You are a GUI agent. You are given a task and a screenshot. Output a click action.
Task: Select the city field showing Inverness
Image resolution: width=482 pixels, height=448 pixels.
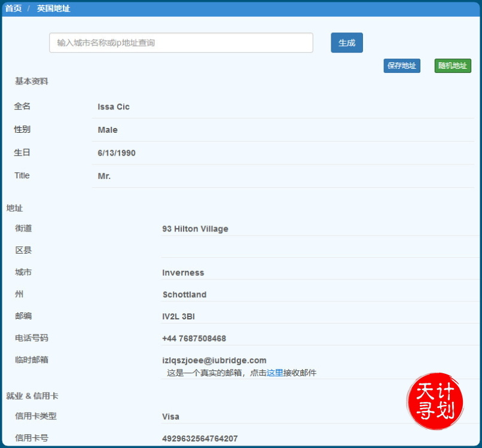pos(183,273)
